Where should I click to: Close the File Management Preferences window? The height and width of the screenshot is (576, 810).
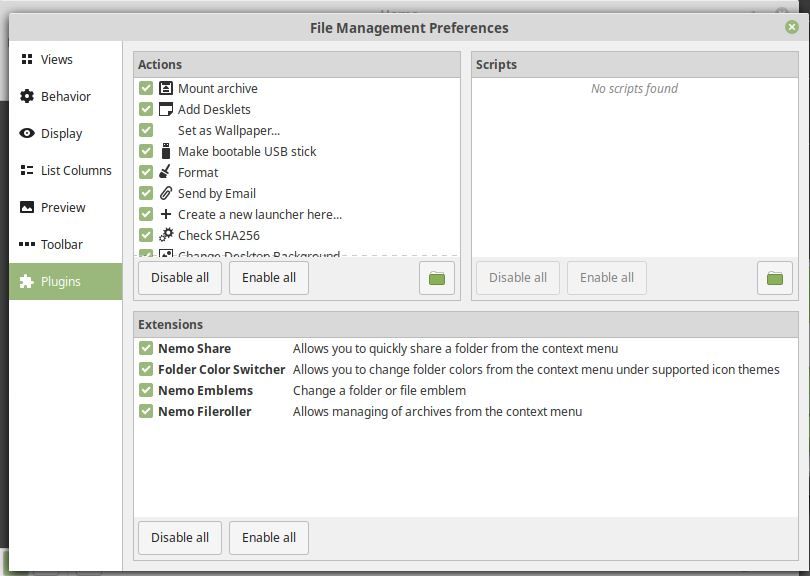tap(791, 27)
